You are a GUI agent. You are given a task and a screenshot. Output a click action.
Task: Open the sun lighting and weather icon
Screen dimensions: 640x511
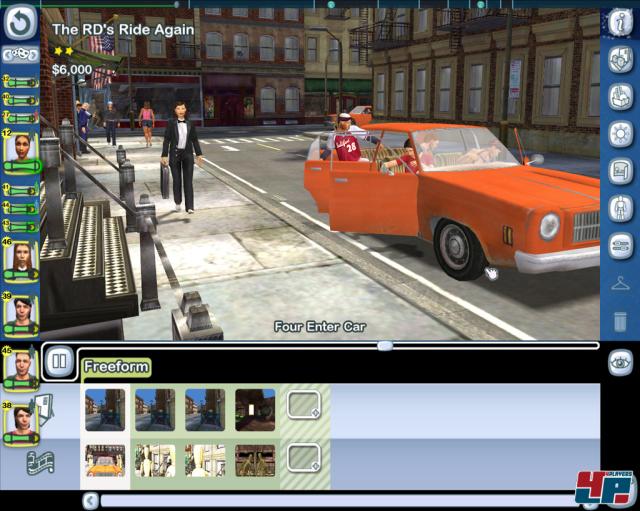(x=620, y=134)
